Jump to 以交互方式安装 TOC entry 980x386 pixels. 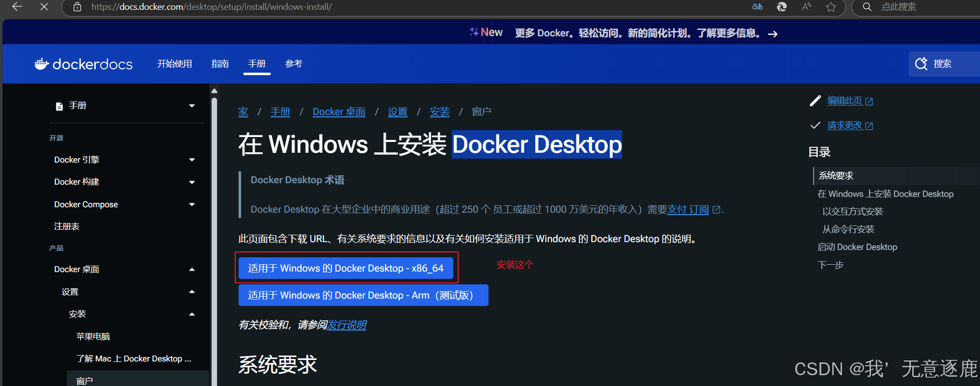coord(852,212)
